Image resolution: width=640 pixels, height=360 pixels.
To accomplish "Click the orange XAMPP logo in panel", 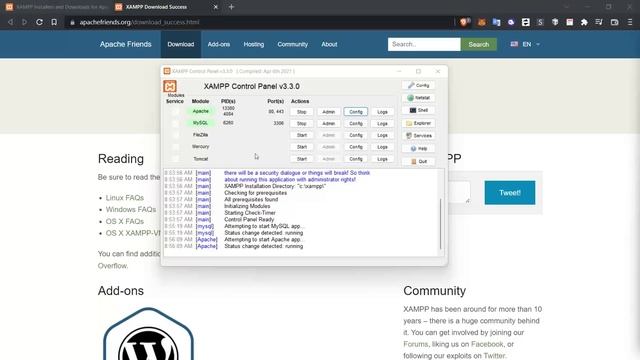I will (170, 86).
